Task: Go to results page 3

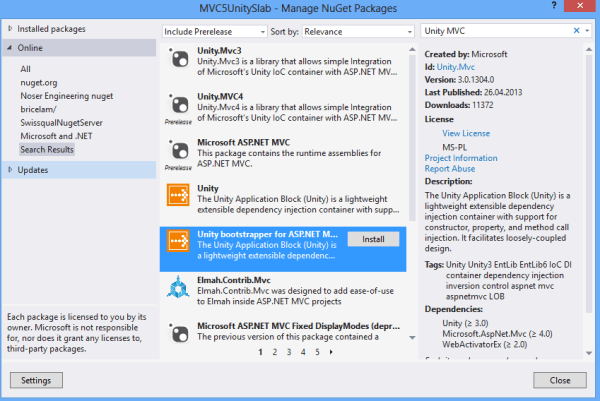Action: pyautogui.click(x=289, y=352)
